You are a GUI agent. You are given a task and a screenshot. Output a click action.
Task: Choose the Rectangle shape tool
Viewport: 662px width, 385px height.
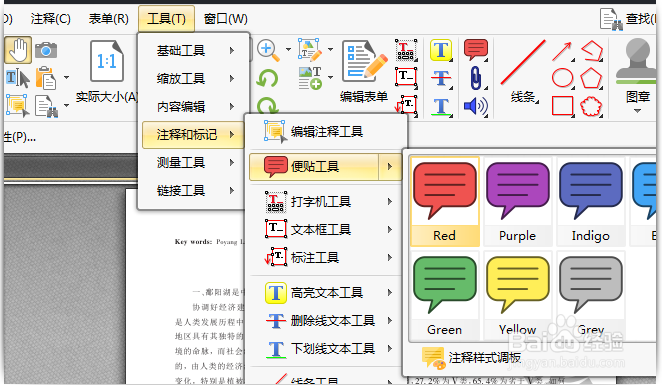pos(562,106)
